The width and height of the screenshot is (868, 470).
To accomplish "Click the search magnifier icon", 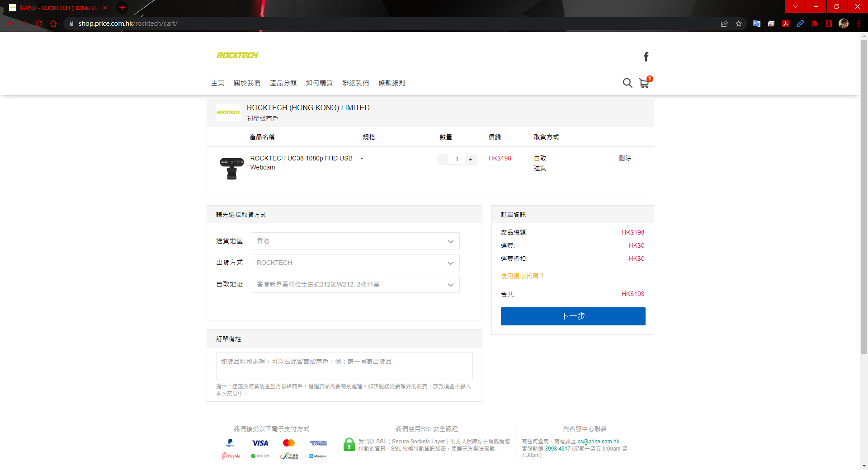I will pos(627,83).
